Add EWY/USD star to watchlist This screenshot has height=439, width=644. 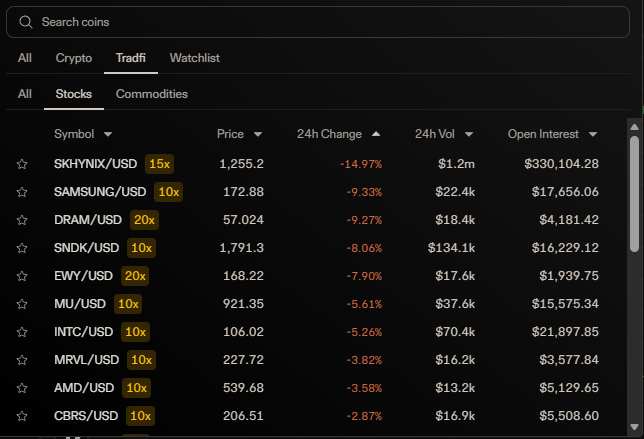[22, 276]
